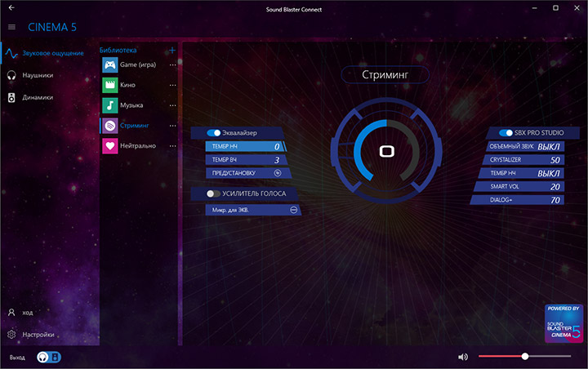
Task: Select SBX ТЕМБР НЧ row showing ВЫКЛ
Action: click(521, 173)
